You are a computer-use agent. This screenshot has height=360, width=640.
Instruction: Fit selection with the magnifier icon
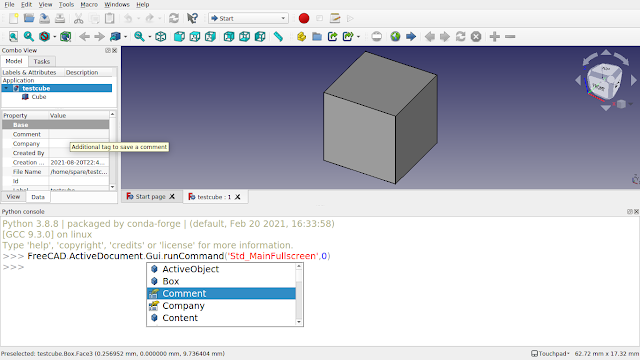tap(29, 37)
